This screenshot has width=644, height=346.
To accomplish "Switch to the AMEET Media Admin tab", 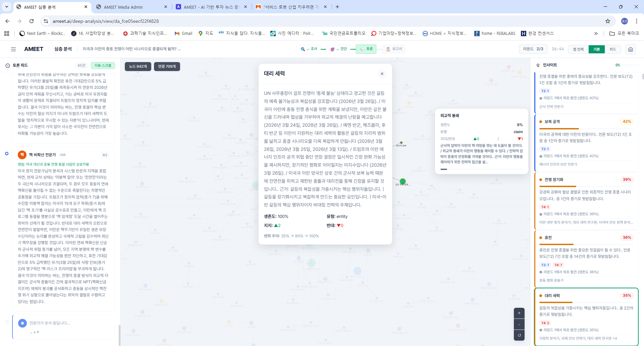I will coord(124,7).
